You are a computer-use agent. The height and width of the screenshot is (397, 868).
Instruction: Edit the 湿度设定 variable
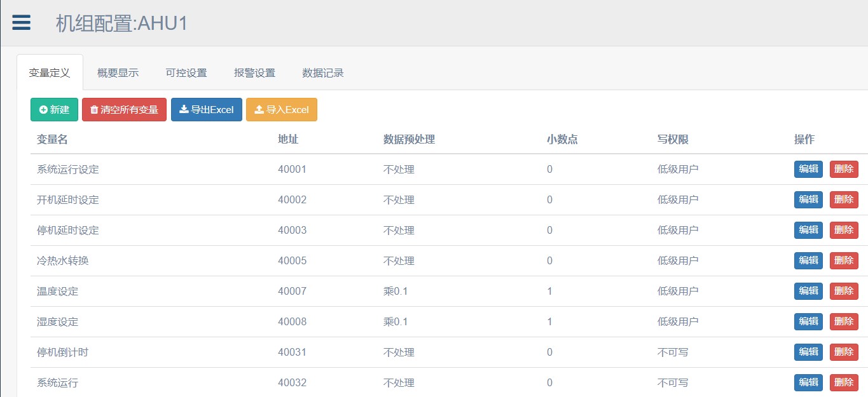(808, 321)
